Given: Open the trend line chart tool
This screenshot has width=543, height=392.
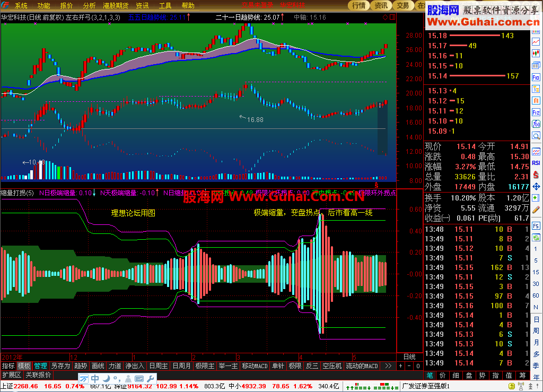Looking at the screenshot, I should point(536,42).
